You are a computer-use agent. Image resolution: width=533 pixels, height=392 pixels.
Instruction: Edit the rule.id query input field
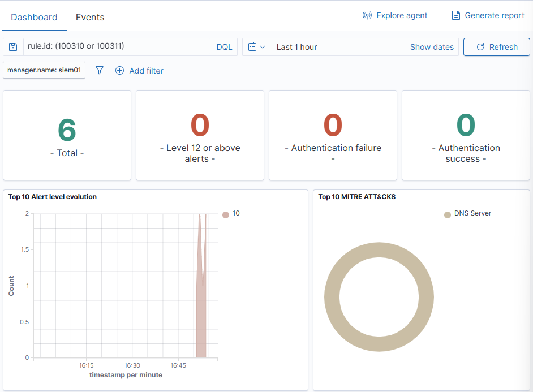(x=117, y=46)
